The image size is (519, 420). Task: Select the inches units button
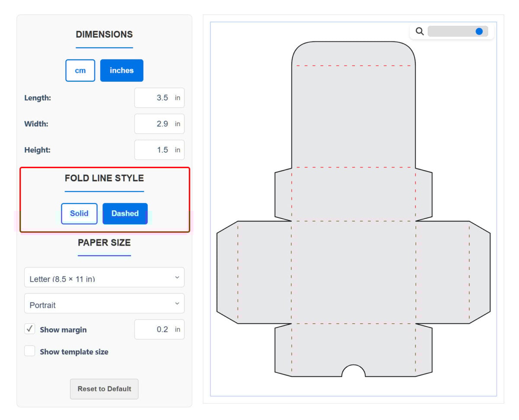[122, 70]
